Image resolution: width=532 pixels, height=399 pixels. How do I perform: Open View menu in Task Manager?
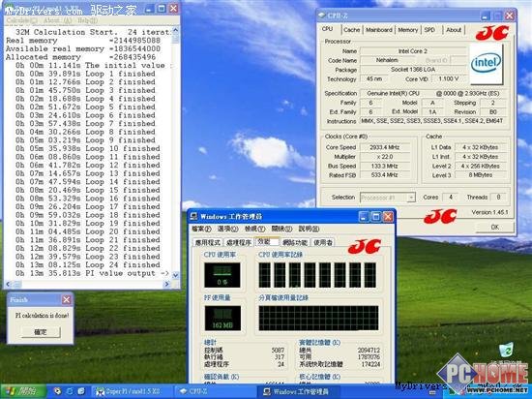(x=254, y=229)
